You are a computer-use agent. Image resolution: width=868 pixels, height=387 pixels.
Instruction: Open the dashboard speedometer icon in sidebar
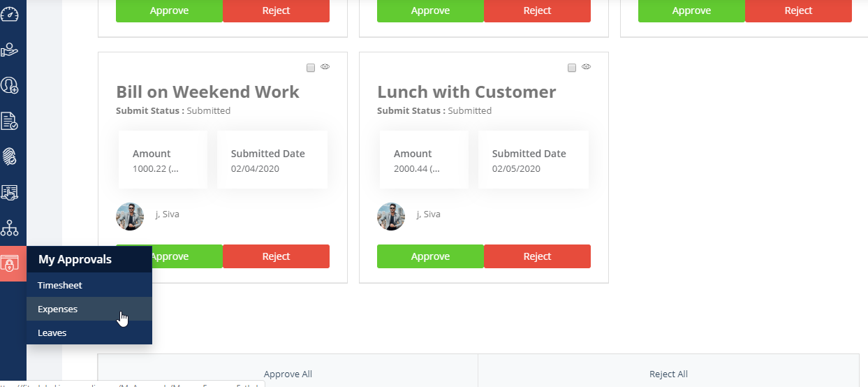coord(9,15)
